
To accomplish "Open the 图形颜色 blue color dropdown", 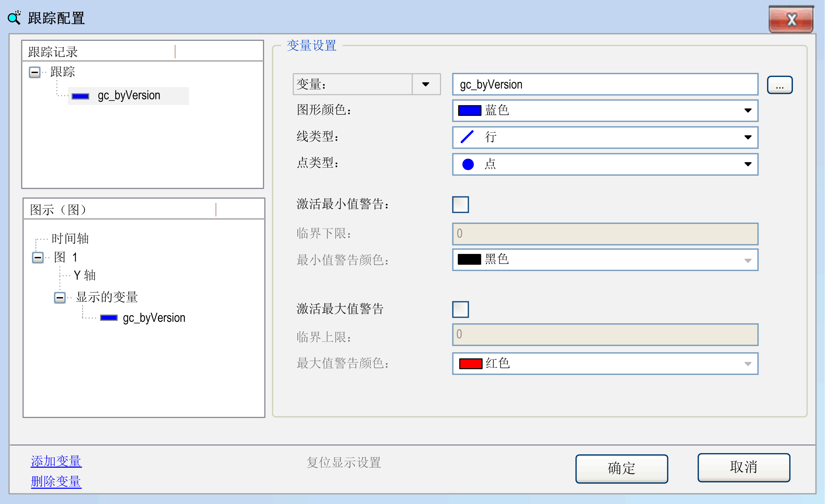I will point(748,110).
